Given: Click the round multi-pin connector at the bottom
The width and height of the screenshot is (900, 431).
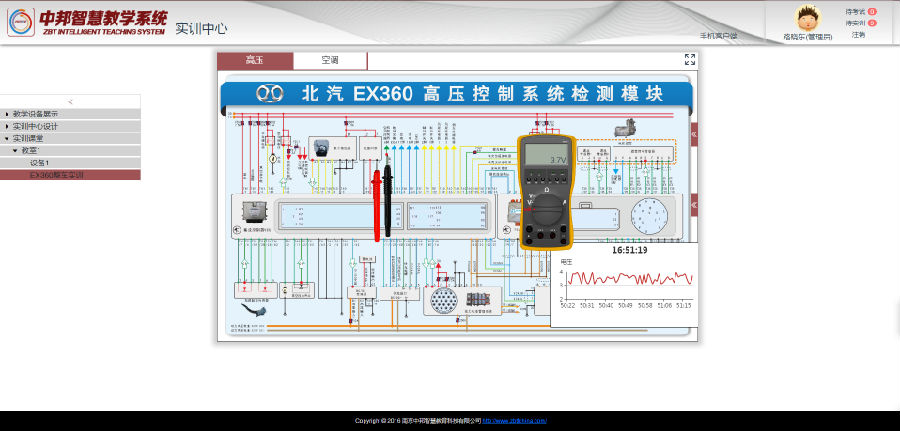Looking at the screenshot, I should (443, 300).
